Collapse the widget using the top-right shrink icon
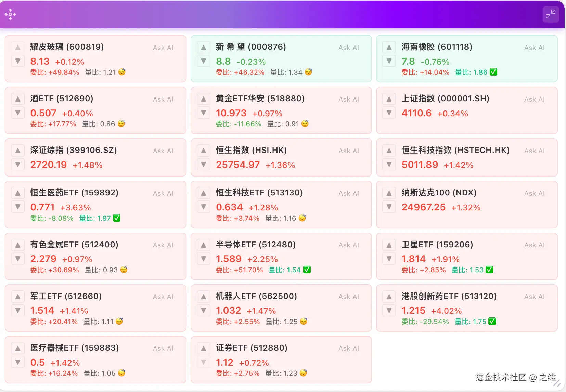The image size is (566, 392). pos(551,14)
